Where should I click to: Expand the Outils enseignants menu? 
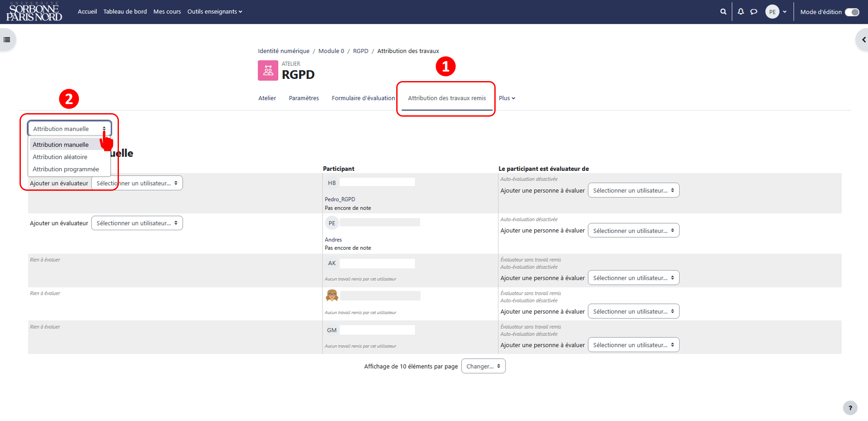(214, 12)
